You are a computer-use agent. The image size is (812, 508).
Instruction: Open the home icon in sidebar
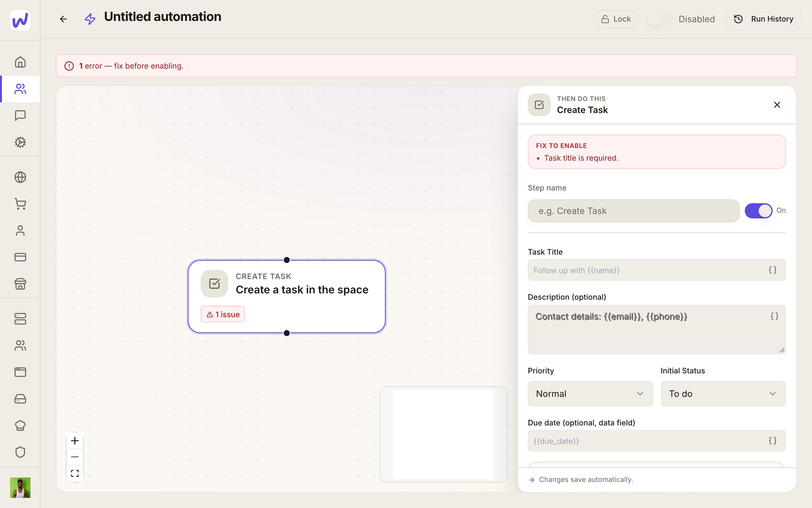point(20,62)
